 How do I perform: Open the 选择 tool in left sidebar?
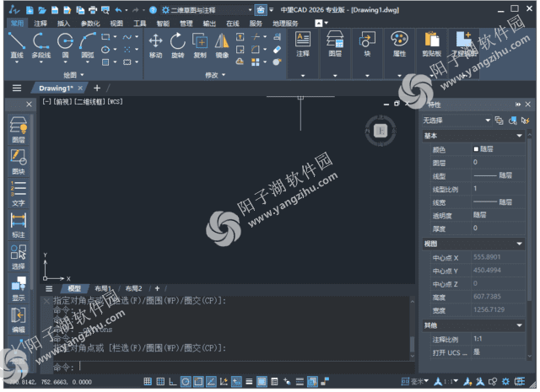[x=19, y=257]
